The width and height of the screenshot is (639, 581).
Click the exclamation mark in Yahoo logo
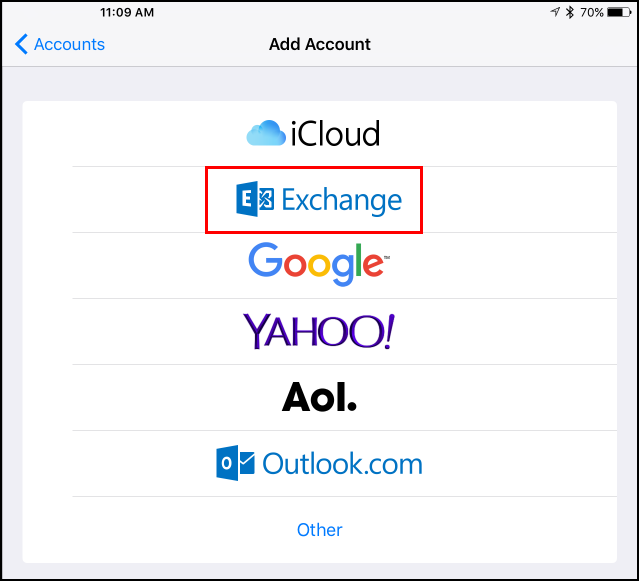coord(389,331)
